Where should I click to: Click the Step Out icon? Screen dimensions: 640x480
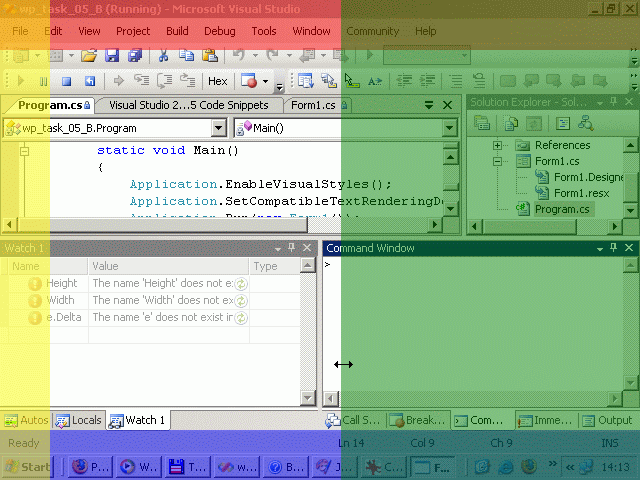pos(188,80)
